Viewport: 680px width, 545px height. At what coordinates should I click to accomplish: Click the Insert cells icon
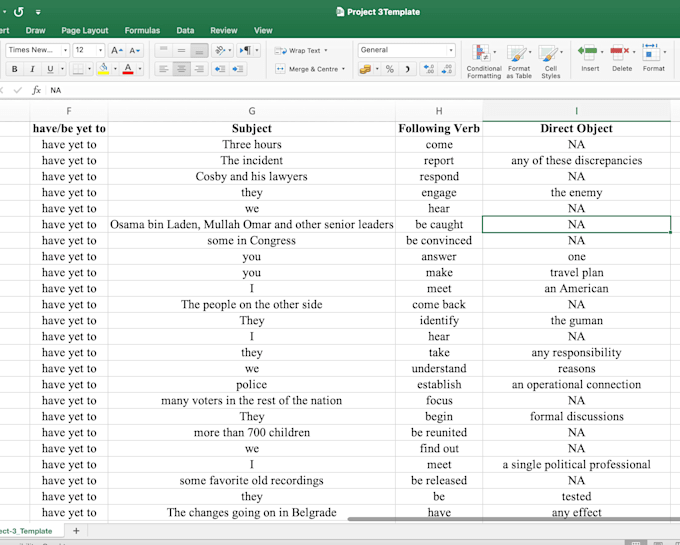[590, 58]
